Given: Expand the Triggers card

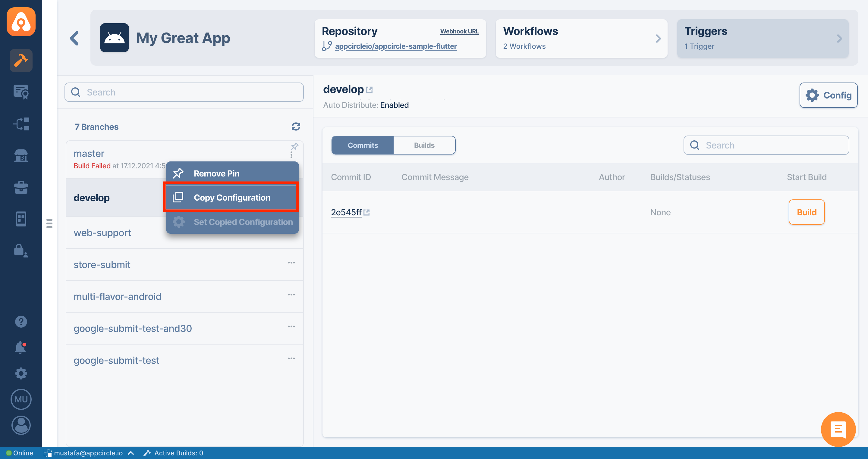Looking at the screenshot, I should coord(763,38).
